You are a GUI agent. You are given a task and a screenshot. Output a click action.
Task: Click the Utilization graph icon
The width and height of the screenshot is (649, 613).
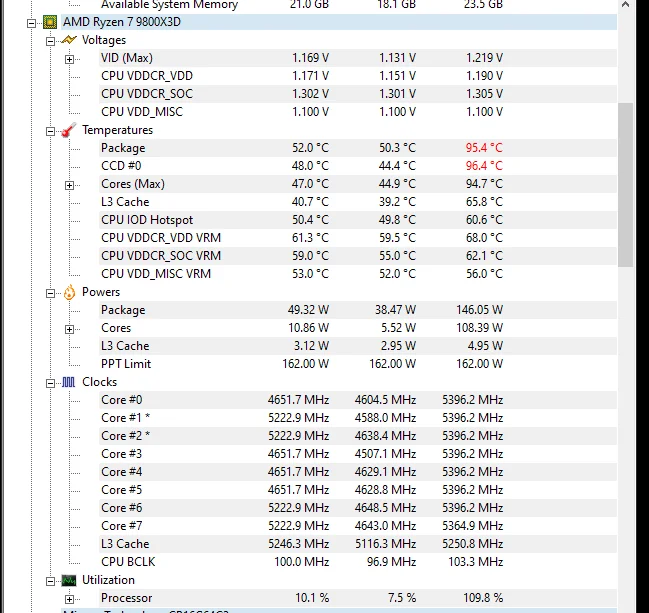pyautogui.click(x=69, y=580)
